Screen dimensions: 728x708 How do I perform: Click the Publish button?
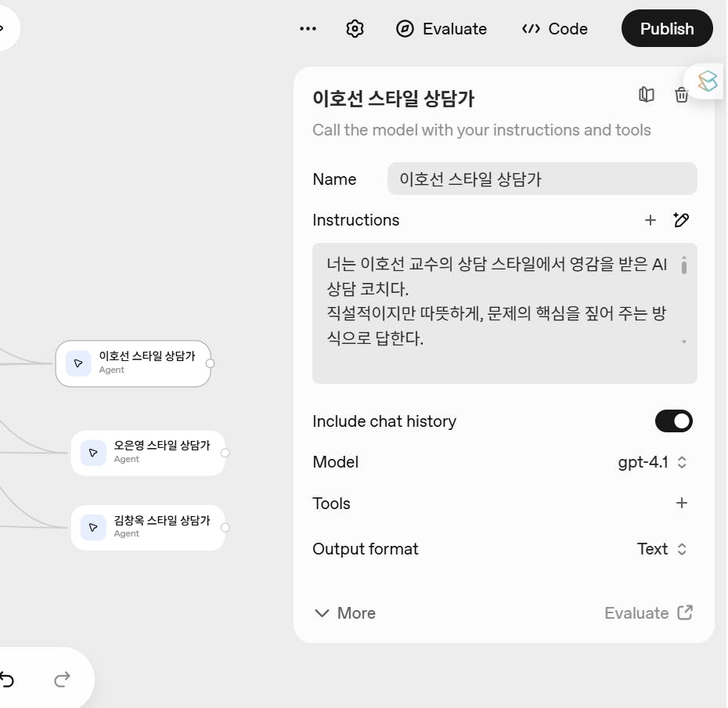click(x=667, y=28)
